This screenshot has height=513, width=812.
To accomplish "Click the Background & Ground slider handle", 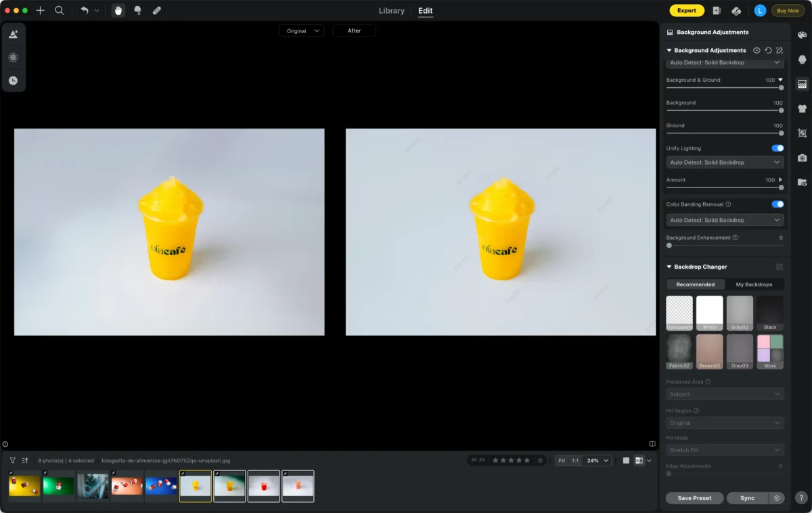I will click(x=781, y=87).
